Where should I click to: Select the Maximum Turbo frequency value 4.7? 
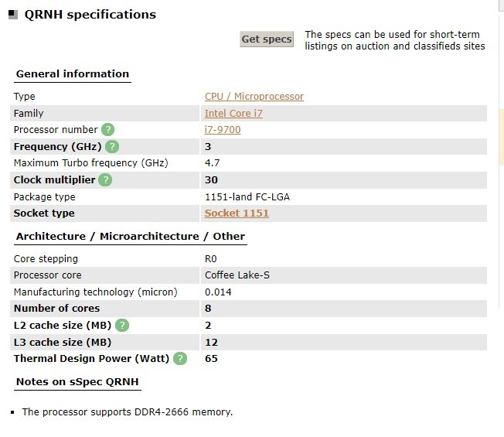(x=212, y=163)
